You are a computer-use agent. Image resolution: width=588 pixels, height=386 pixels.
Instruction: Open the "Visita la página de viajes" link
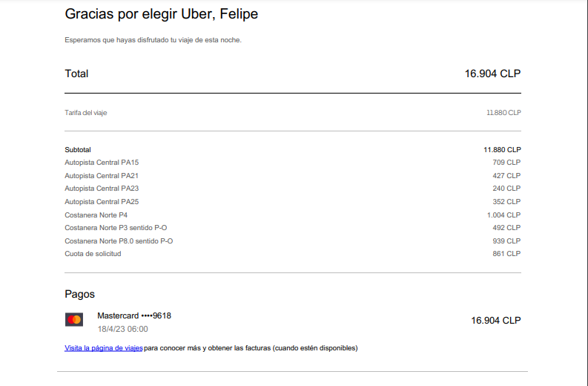(x=104, y=347)
